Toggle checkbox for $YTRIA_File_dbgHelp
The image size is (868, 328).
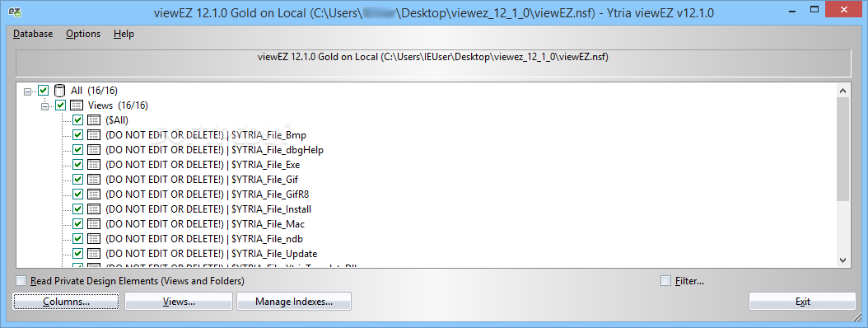click(x=77, y=150)
